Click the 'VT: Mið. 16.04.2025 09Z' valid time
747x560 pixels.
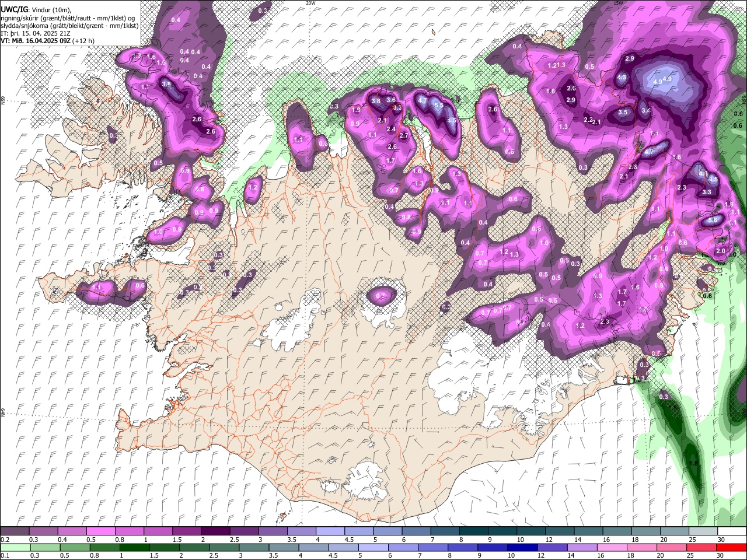pos(35,41)
